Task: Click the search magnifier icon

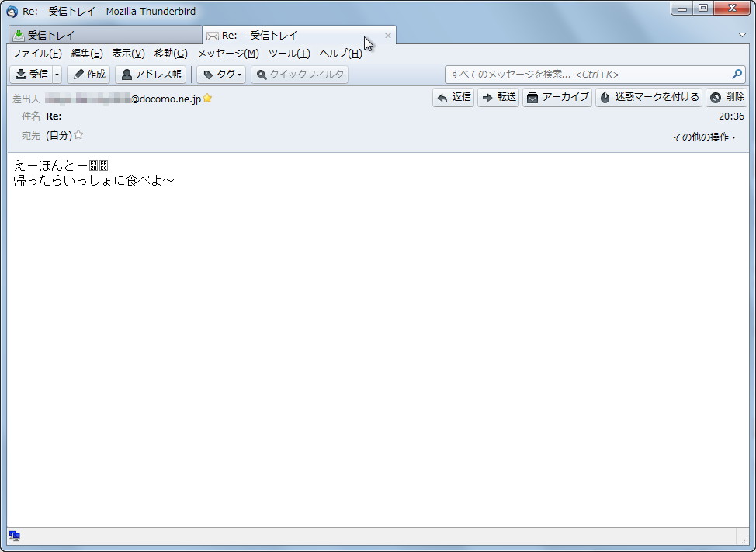Action: click(737, 75)
